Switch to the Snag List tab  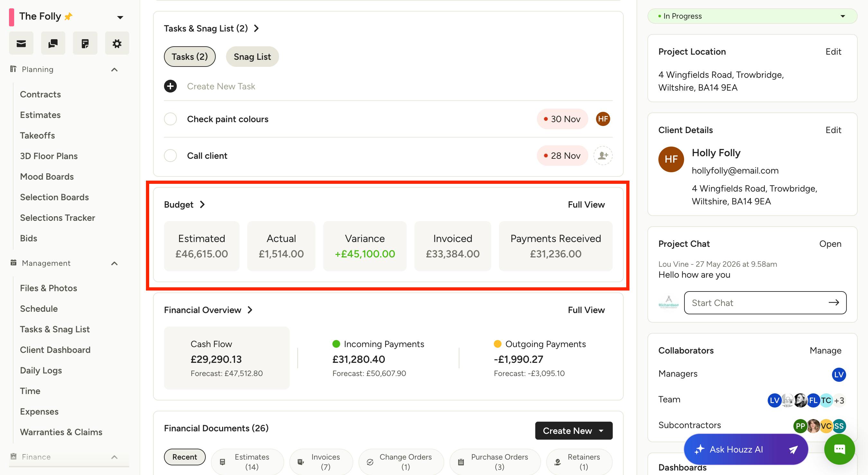click(252, 57)
